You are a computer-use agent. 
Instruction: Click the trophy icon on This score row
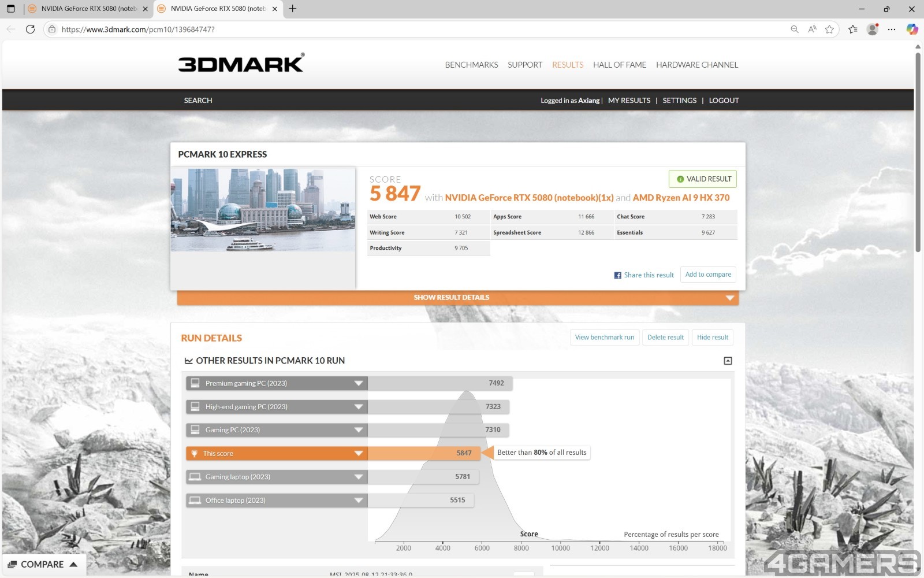tap(195, 454)
